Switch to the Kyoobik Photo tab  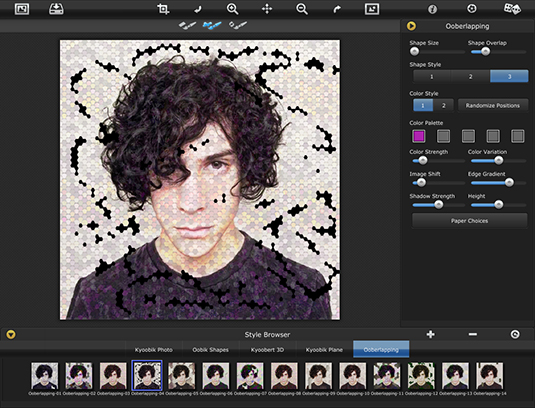coord(154,350)
